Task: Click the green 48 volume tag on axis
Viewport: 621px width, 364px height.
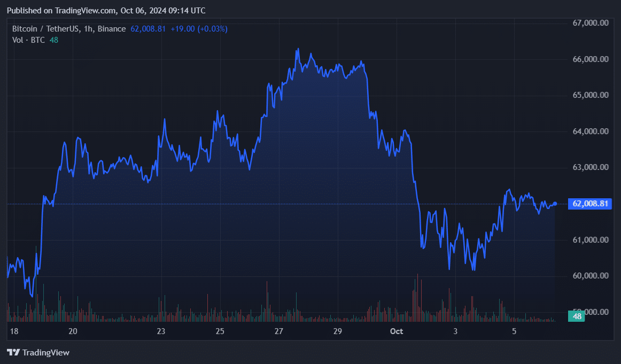Action: click(577, 316)
